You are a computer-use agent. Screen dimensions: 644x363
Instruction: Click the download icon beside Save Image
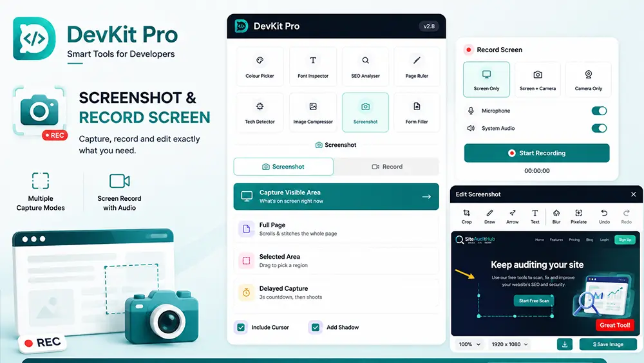(x=565, y=344)
